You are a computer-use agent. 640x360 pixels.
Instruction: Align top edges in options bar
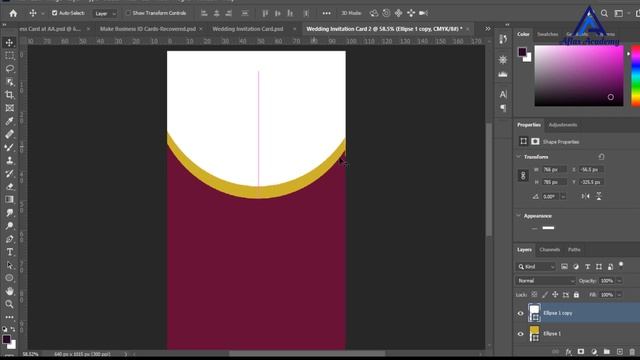[265, 13]
